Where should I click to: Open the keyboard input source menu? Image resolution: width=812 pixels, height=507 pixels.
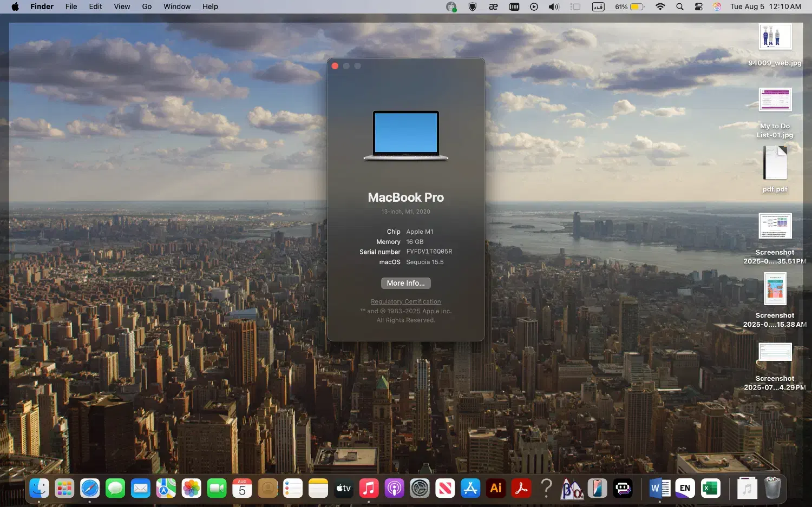[598, 6]
